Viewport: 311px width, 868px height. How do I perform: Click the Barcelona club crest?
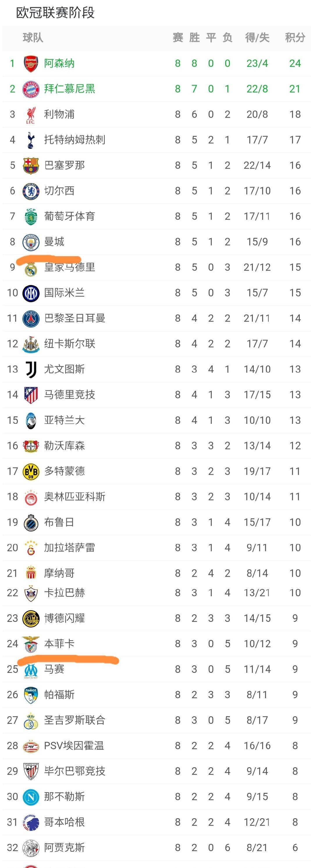[x=31, y=165]
